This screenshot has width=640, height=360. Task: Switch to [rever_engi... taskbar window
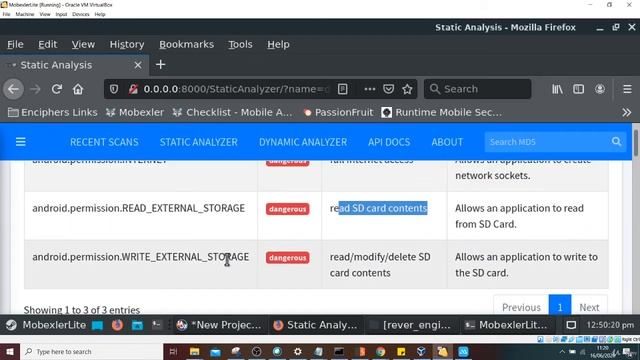coord(411,325)
